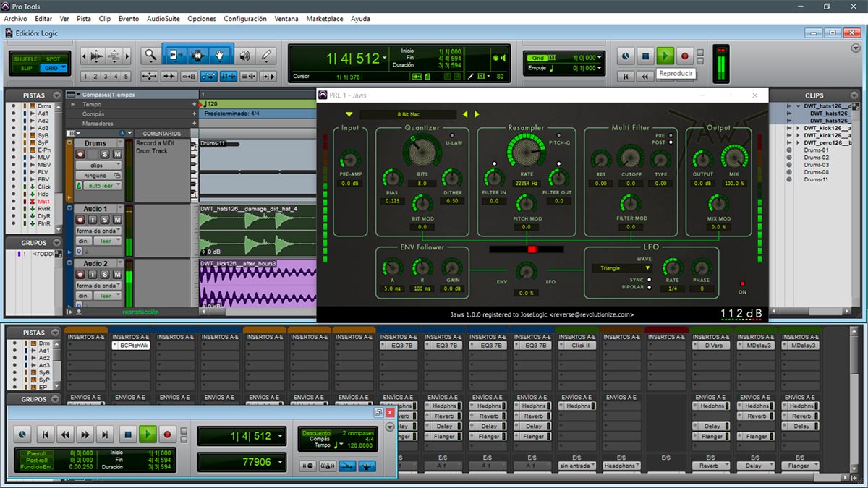The width and height of the screenshot is (868, 488).
Task: Open the Pista menu
Action: [x=84, y=18]
